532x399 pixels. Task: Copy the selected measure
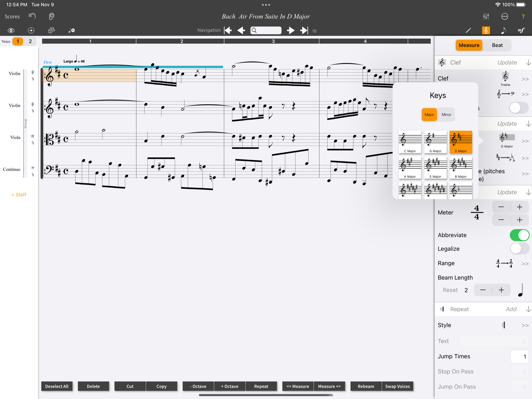(161, 386)
